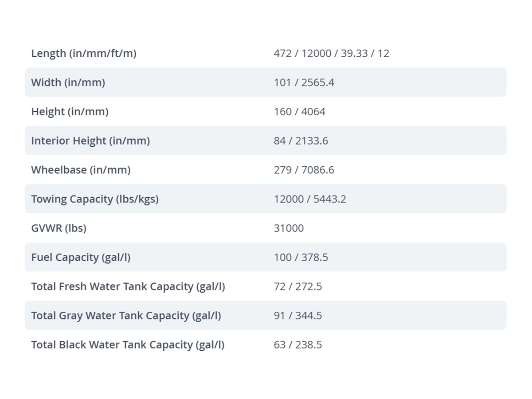Click the Wheelbase (in/mm) label
This screenshot has width=532, height=399.
tap(81, 170)
